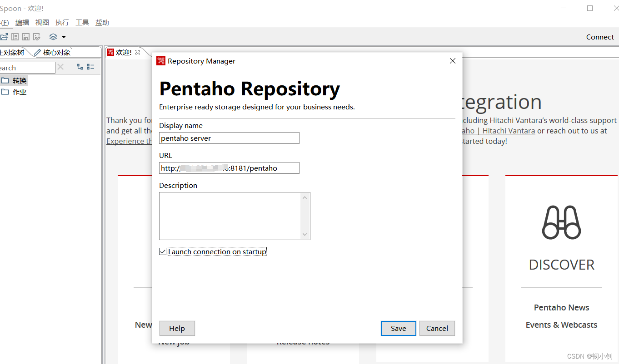This screenshot has height=364, width=619.
Task: Close the Repository Manager dialog
Action: click(453, 61)
